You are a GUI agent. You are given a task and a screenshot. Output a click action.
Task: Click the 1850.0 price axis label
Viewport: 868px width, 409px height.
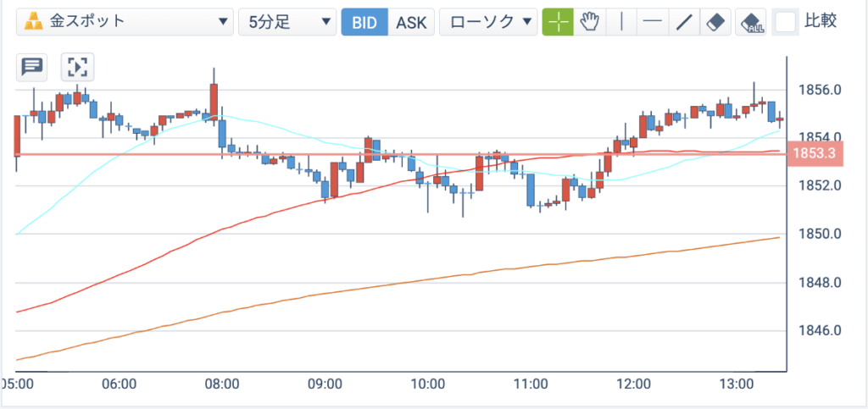(819, 235)
